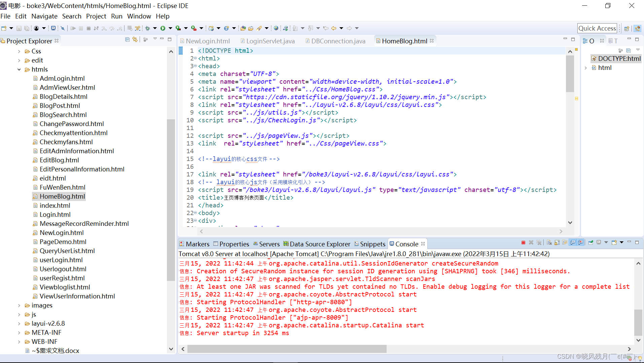Open the Properties tab

[231, 244]
